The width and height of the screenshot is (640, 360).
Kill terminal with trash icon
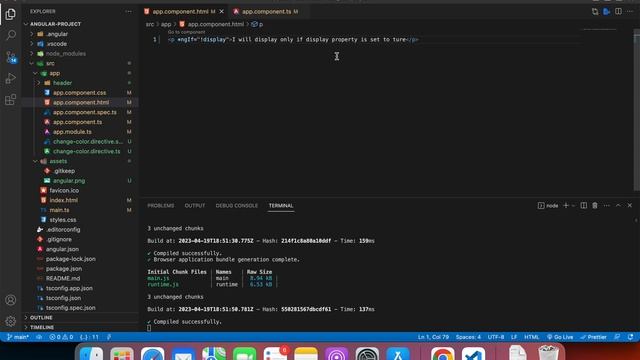[595, 205]
